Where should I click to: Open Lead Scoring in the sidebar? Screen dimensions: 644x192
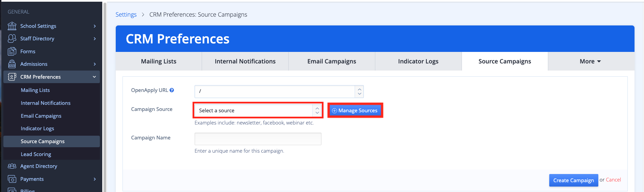(x=36, y=154)
